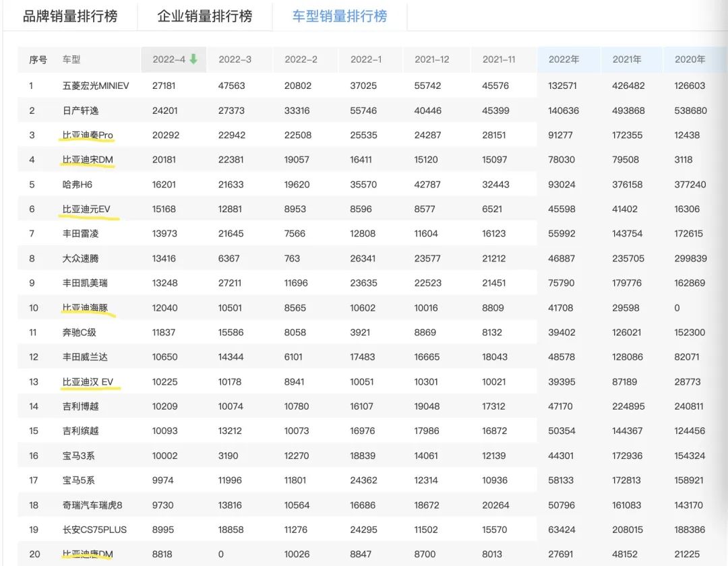Click the 763 value in 大众速腾 row
This screenshot has width=728, height=566.
292,259
